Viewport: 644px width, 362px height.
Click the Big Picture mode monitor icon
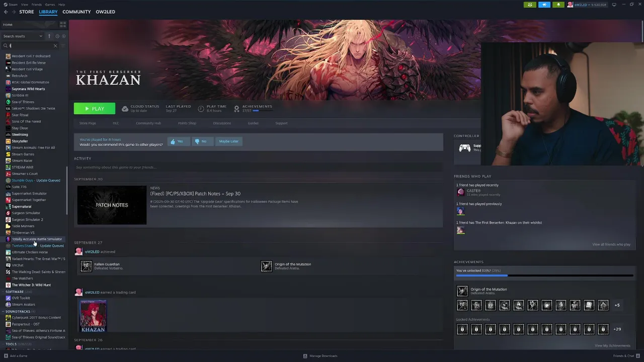point(614,5)
